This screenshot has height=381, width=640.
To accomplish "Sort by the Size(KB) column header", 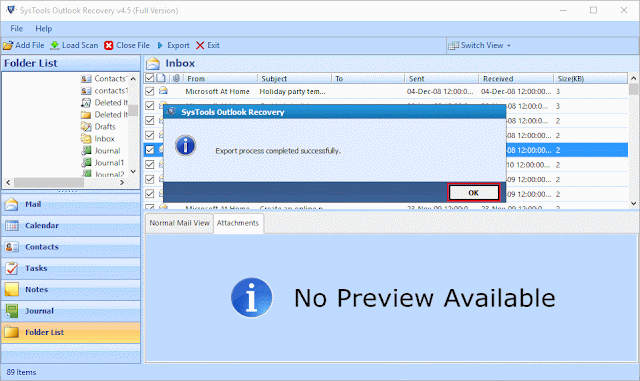I will (x=590, y=78).
